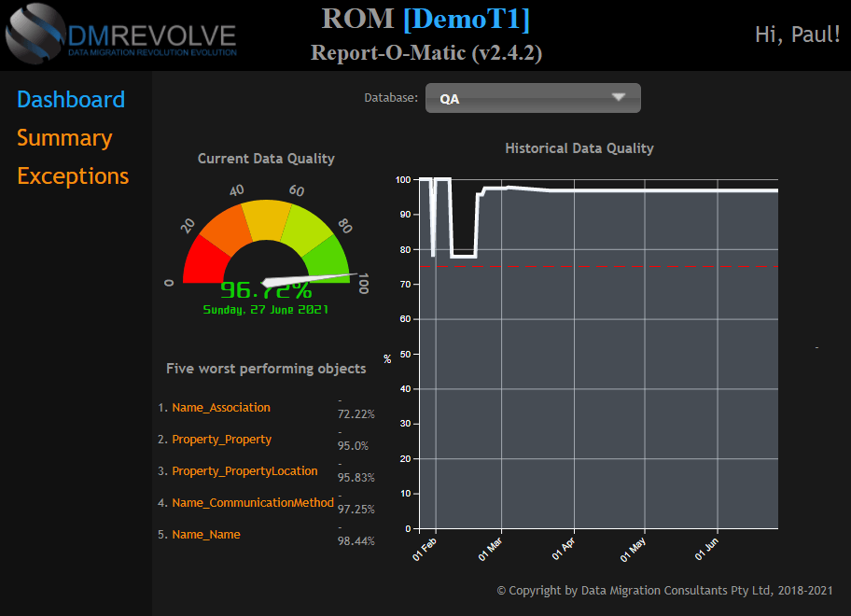This screenshot has height=616, width=851.
Task: Click the Name_CommunicationMethod link
Action: point(252,503)
